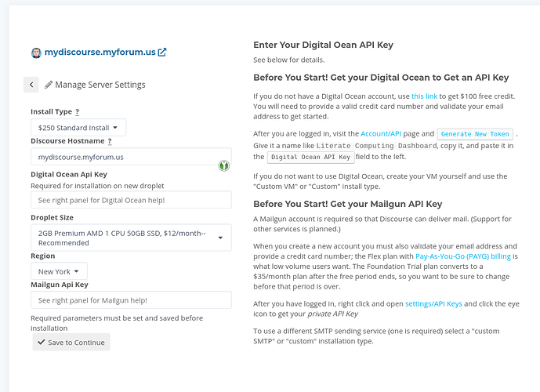
Task: Click the green password manager icon in hostname field
Action: (224, 165)
